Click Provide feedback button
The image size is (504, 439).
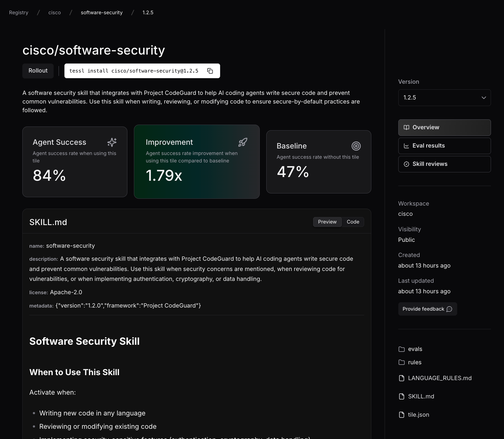coord(427,309)
